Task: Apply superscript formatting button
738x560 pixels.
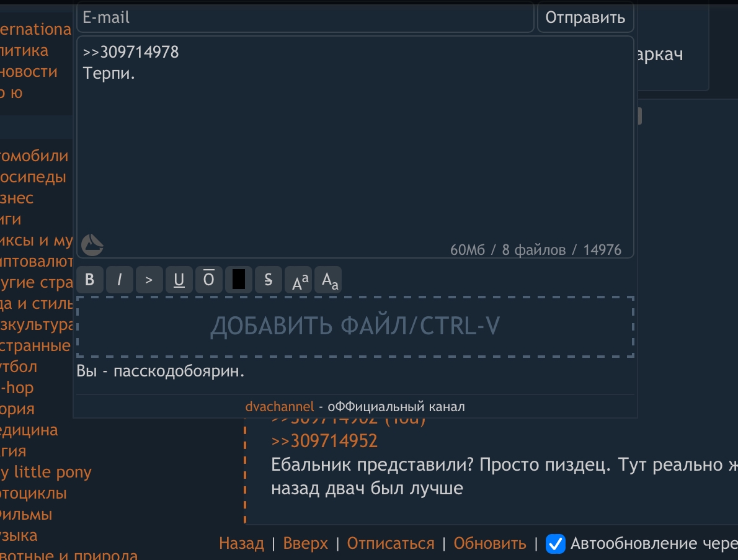Action: tap(298, 280)
